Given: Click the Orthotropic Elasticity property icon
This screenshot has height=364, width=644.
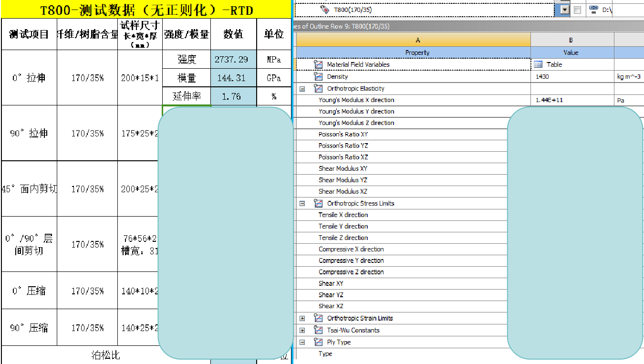Looking at the screenshot, I should tap(318, 88).
